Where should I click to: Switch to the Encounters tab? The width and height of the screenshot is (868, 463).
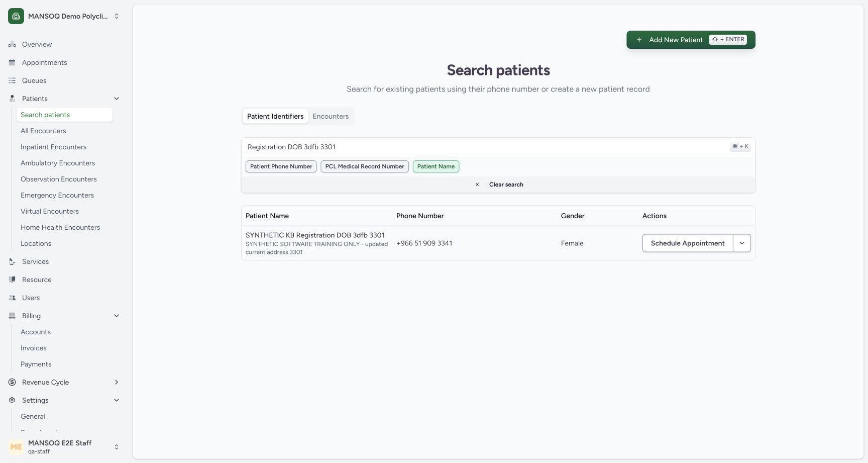click(331, 116)
